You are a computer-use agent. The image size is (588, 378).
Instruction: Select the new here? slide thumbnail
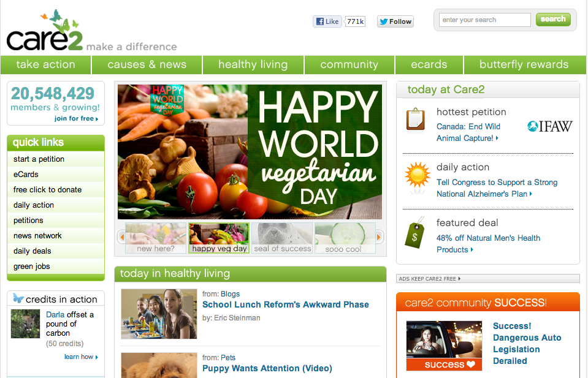tap(156, 238)
